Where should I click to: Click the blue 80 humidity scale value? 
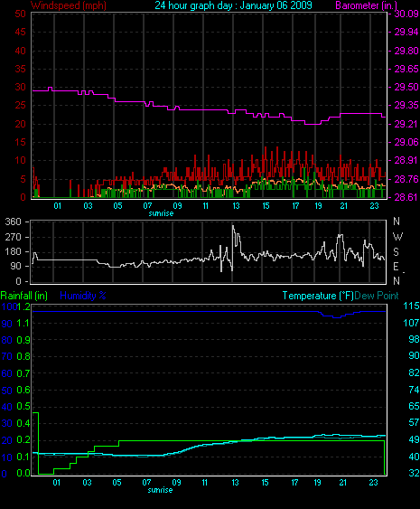pyautogui.click(x=7, y=340)
